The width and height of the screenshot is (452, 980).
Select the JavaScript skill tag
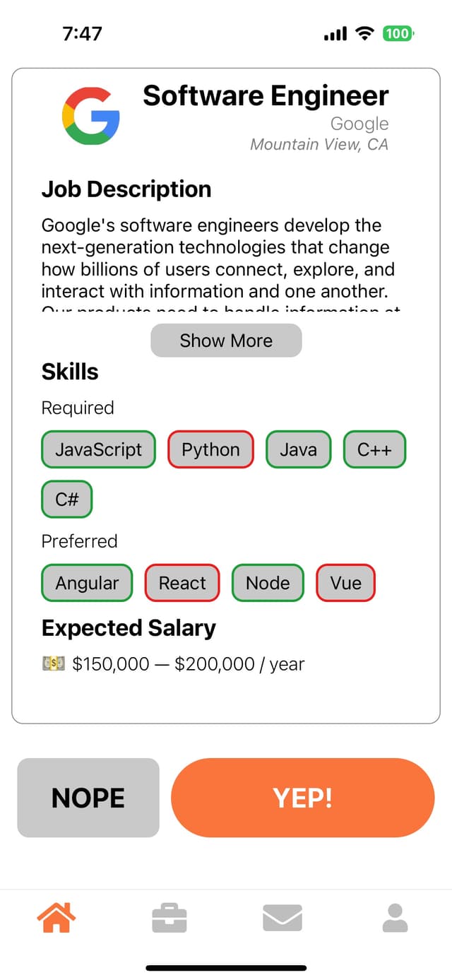point(98,449)
